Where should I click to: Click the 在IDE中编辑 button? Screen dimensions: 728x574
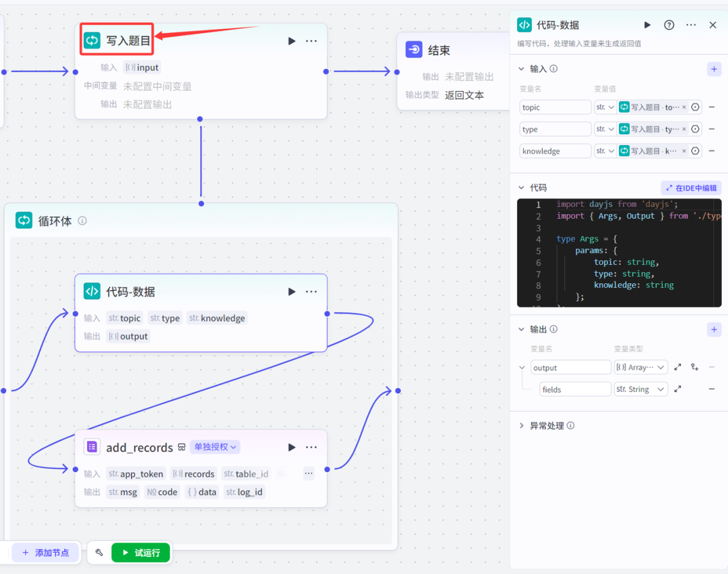(691, 188)
